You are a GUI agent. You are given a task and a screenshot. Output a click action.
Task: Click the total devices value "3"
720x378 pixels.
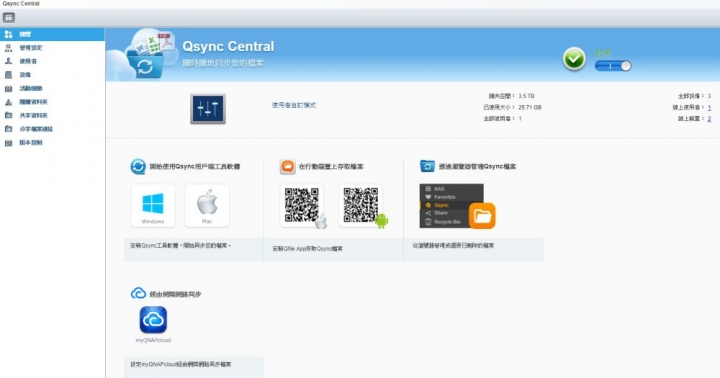pos(709,96)
